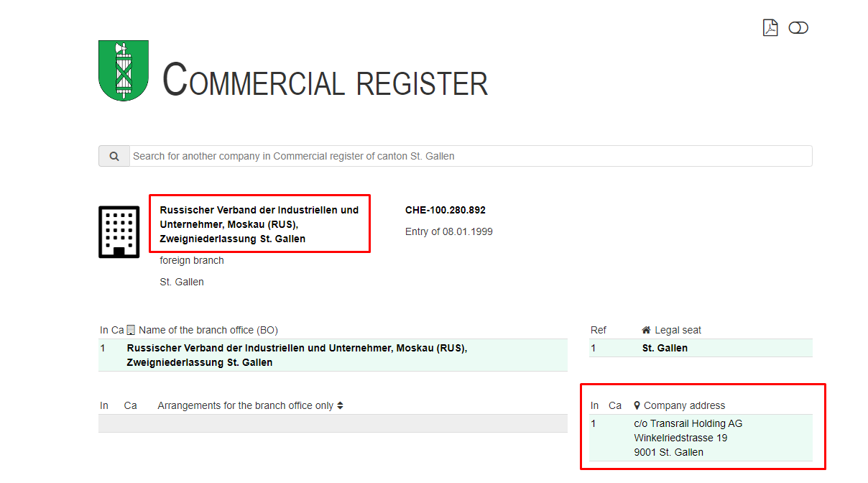Viewport: 868px width, 483px height.
Task: Click the 'foreign branch' legal form text
Action: 192,260
